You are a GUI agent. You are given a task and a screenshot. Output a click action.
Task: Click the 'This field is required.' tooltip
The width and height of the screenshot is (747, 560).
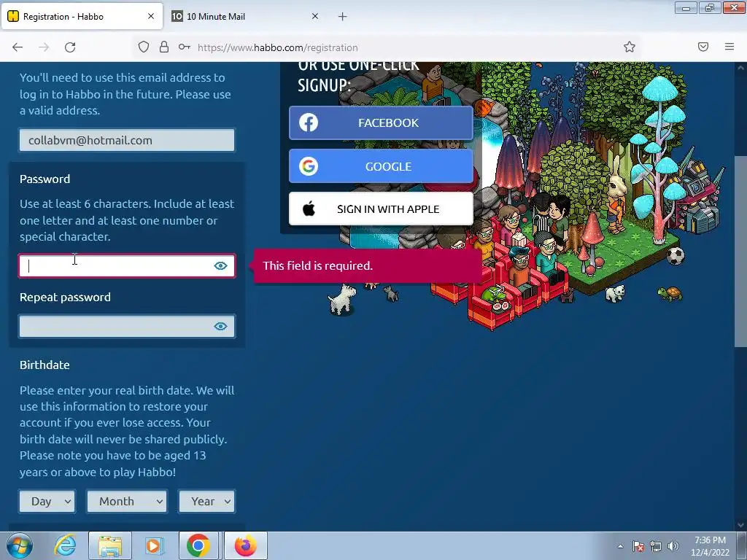point(368,265)
